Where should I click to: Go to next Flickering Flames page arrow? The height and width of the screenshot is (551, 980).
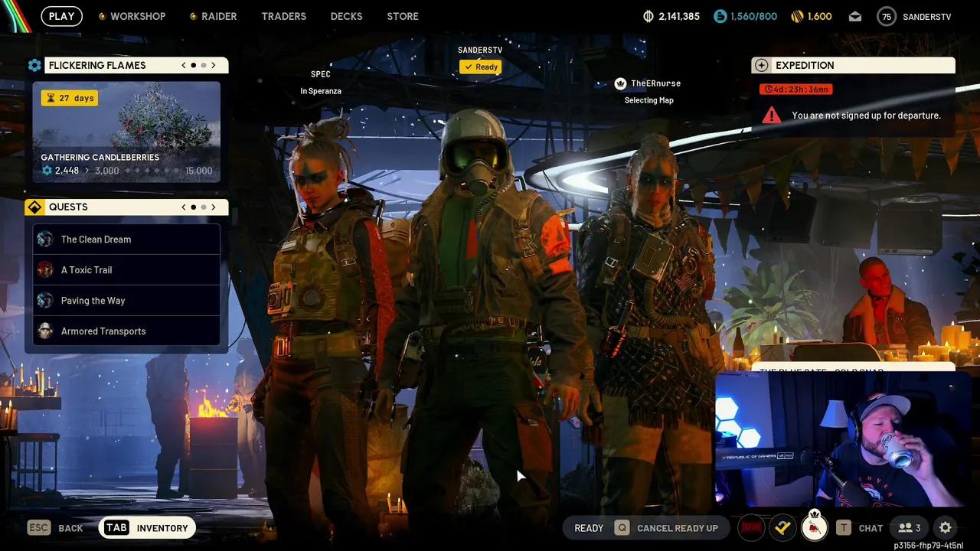[214, 66]
